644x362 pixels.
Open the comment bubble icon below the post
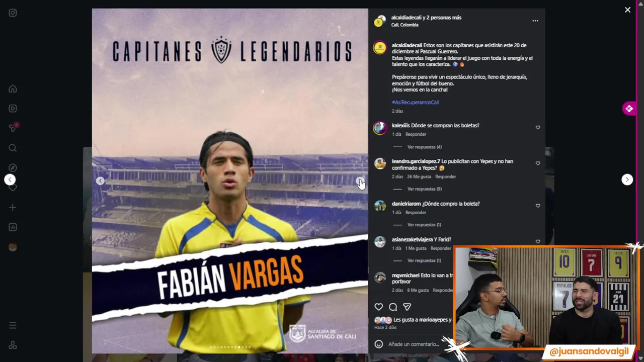(393, 307)
